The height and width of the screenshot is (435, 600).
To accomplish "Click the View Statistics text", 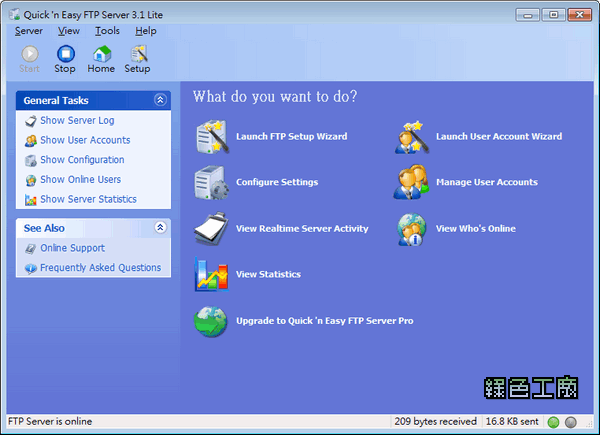I will tap(268, 274).
